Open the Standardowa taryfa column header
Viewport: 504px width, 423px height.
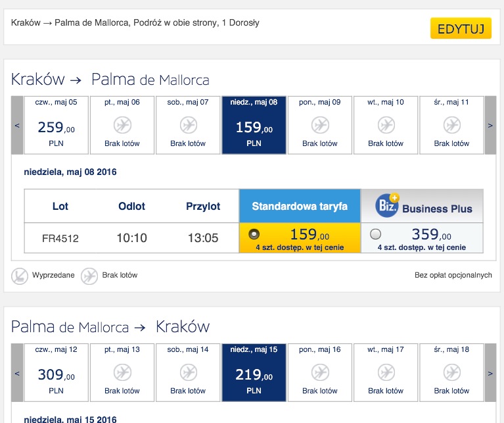300,206
